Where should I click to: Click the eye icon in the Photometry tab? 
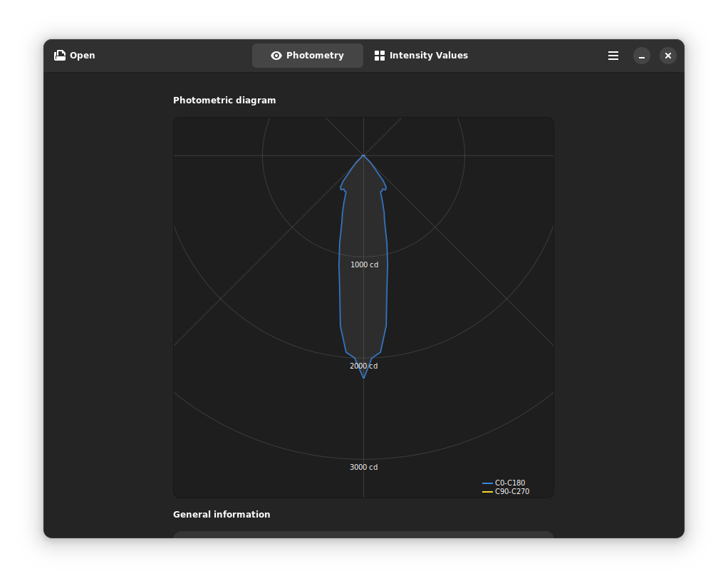[276, 55]
